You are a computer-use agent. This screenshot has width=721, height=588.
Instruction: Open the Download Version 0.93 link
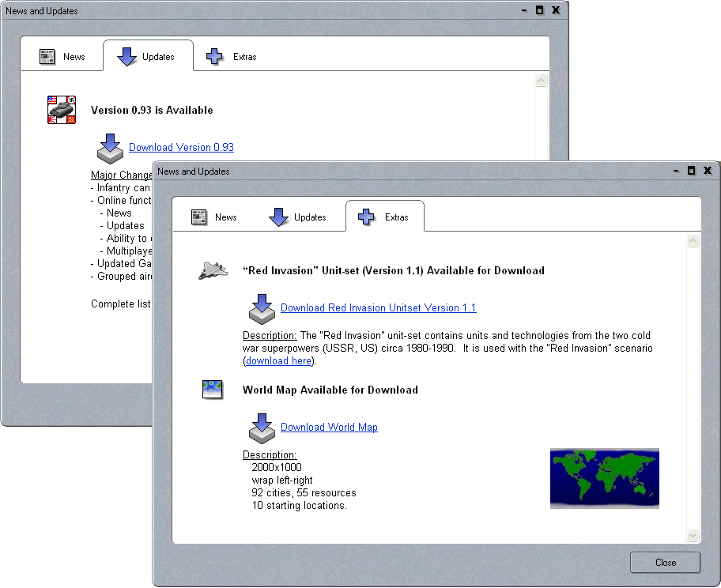tap(181, 148)
